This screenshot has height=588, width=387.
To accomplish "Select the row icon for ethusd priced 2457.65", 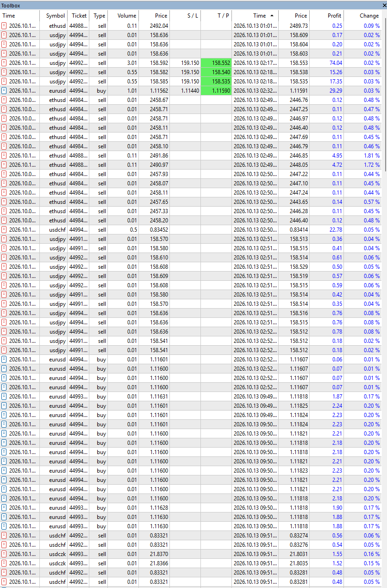I will [x=4, y=202].
